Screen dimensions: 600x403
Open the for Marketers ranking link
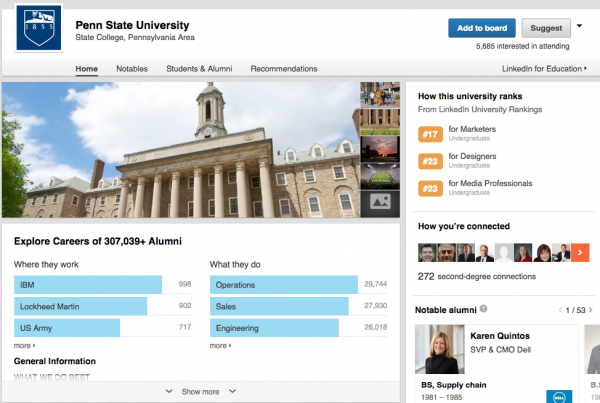point(472,129)
